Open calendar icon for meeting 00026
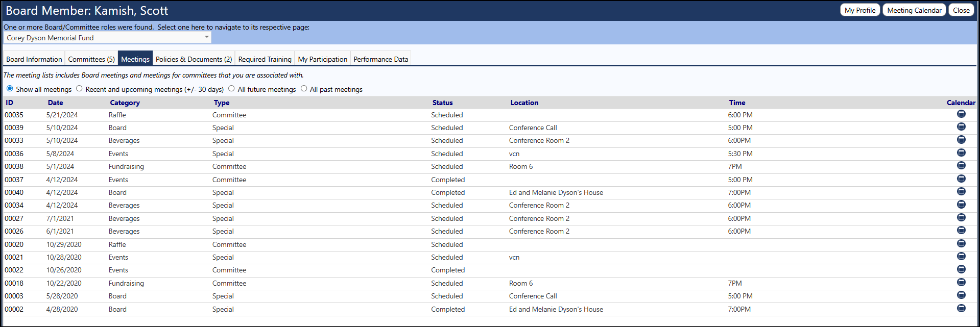 (x=961, y=230)
